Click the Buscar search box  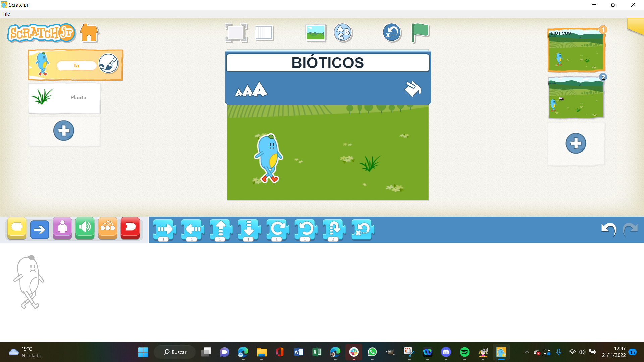tap(175, 352)
